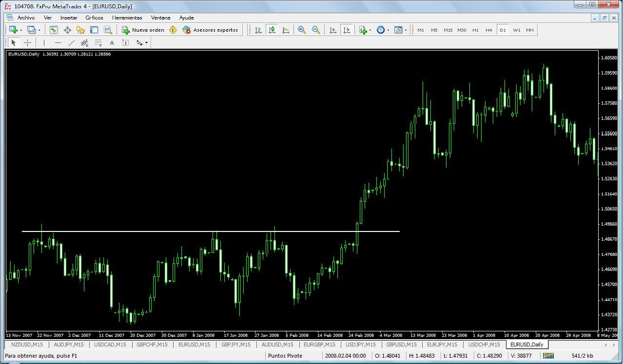Switch chart to line chart mode

pos(286,30)
